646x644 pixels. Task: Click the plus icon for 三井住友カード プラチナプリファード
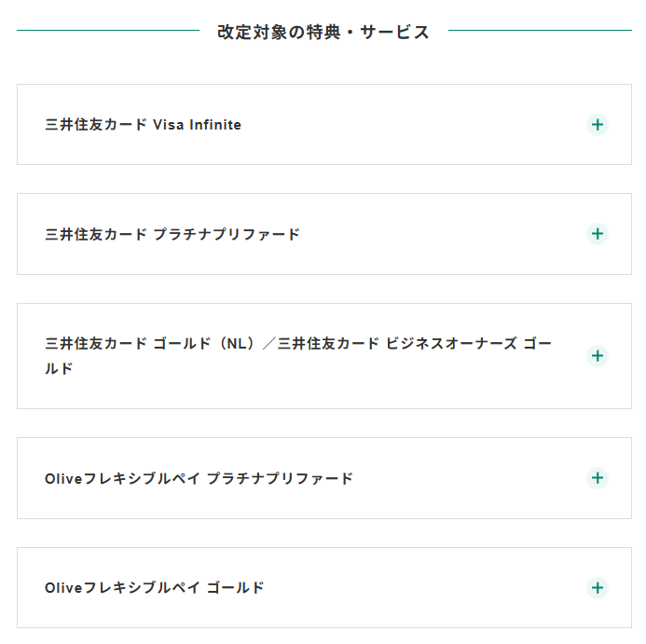[598, 234]
